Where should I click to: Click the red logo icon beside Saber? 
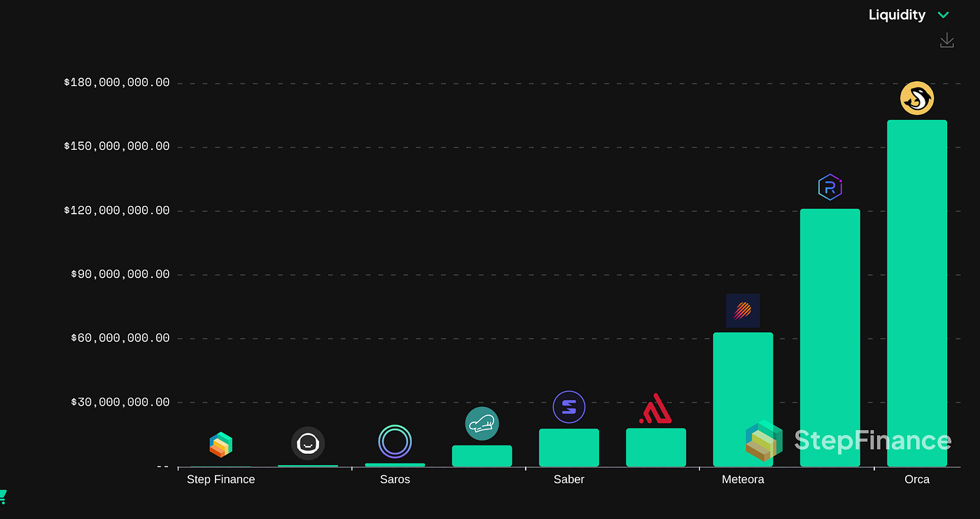click(x=656, y=409)
